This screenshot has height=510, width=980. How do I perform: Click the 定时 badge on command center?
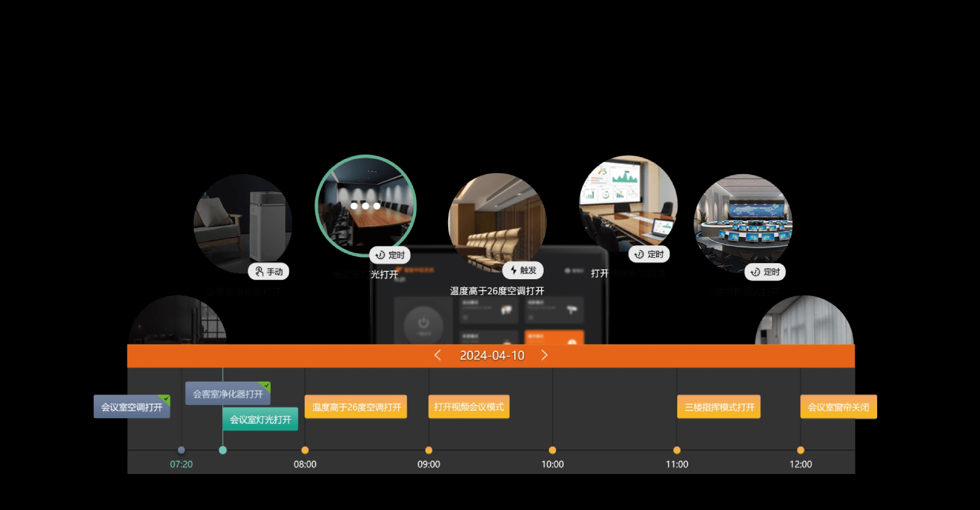coord(765,272)
